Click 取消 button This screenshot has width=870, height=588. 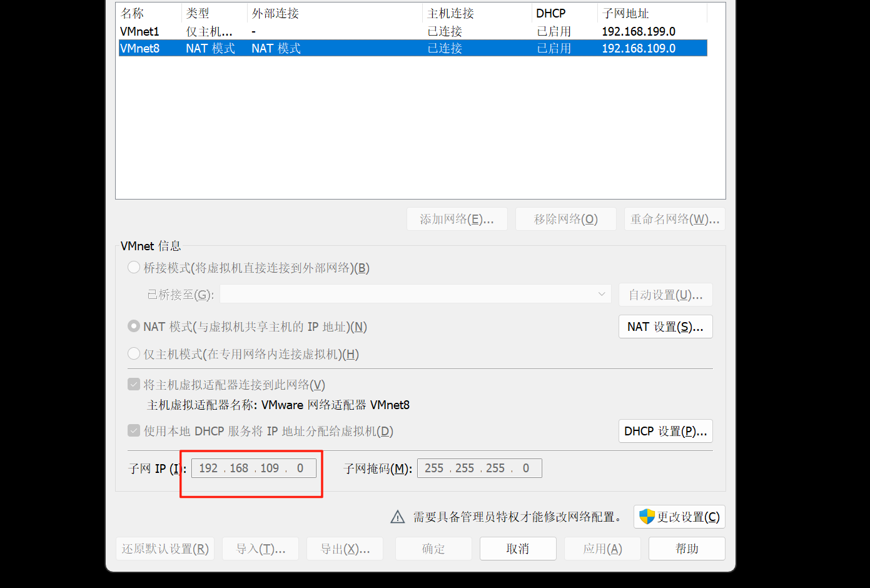518,549
